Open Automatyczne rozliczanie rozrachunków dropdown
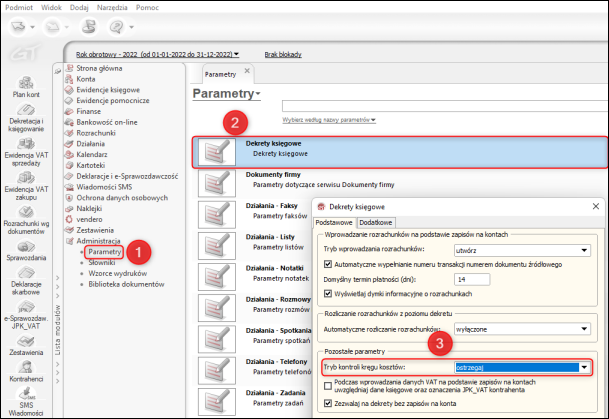This screenshot has height=419, width=609. [522, 329]
